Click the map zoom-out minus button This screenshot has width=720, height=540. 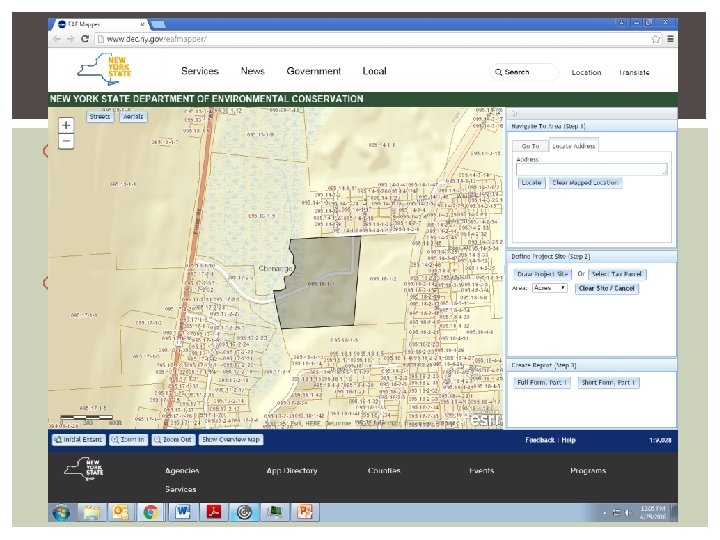coord(66,141)
